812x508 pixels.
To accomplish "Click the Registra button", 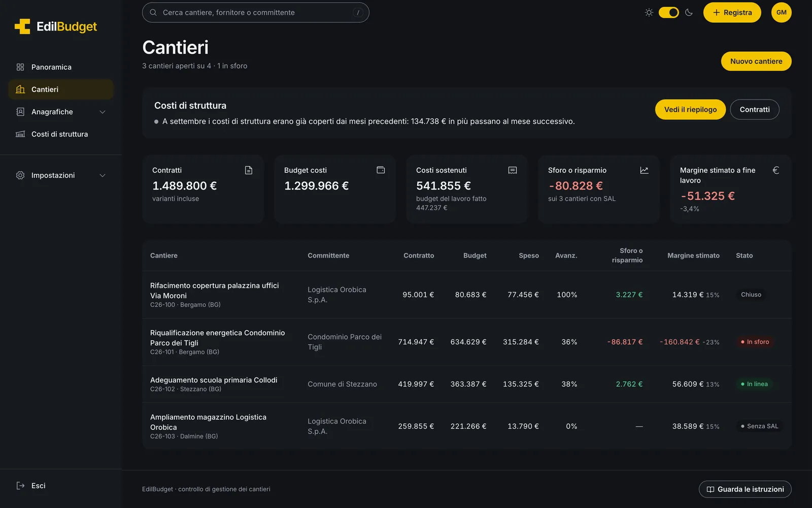I will [x=732, y=12].
